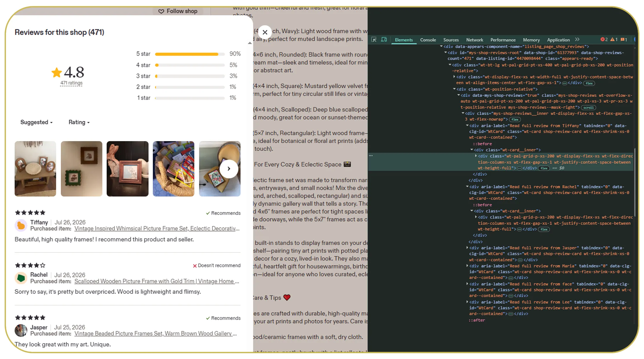
Task: Collapse the listing_page_shop_reviews div node
Action: point(441,46)
